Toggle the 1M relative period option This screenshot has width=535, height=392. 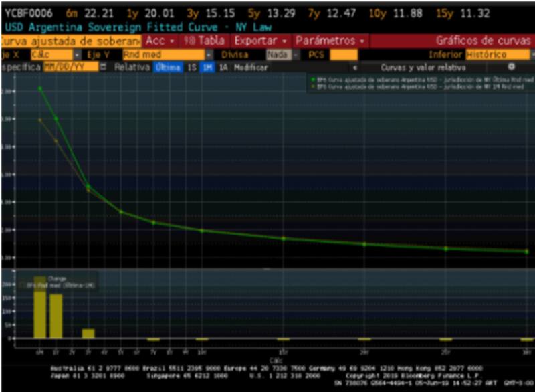[207, 68]
